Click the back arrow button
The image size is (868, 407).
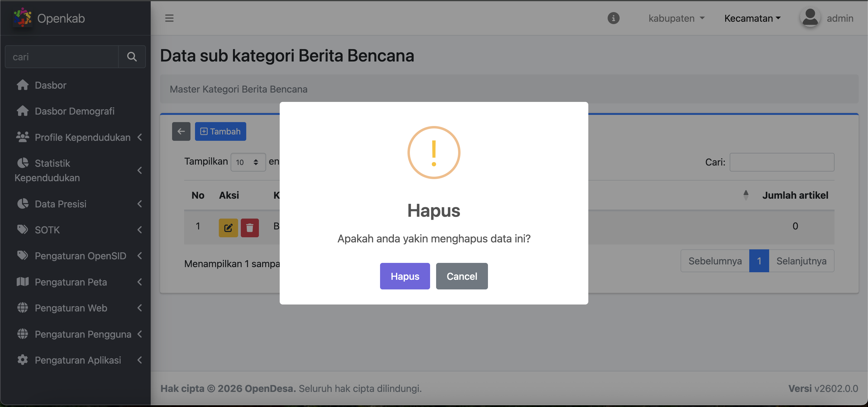tap(181, 131)
